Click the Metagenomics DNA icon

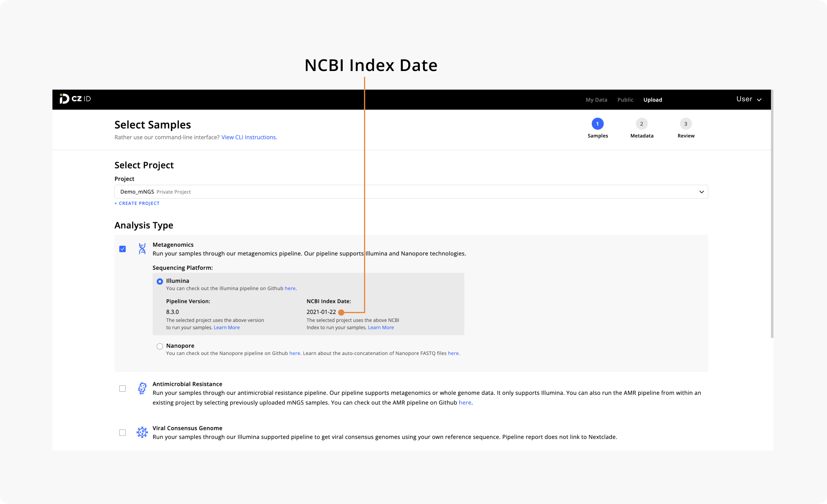point(142,249)
